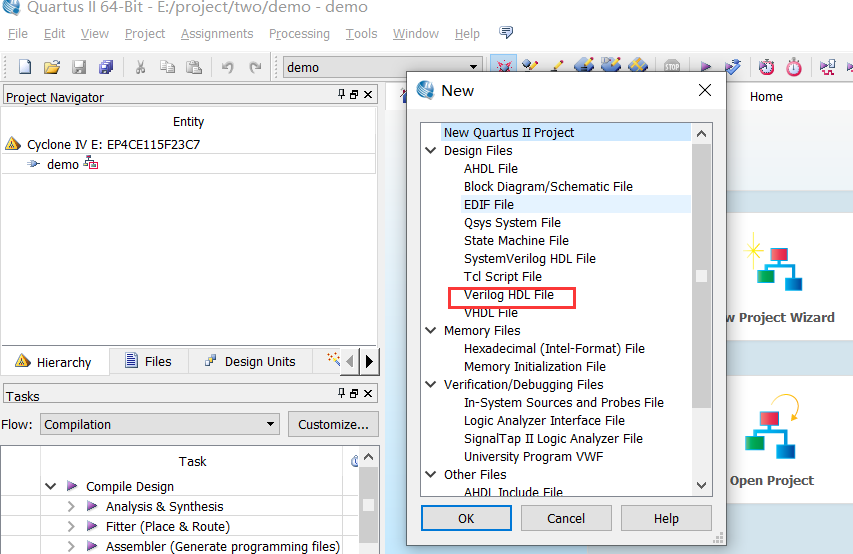Viewport: 853px width, 554px height.
Task: Open the Edit menu
Action: click(54, 34)
